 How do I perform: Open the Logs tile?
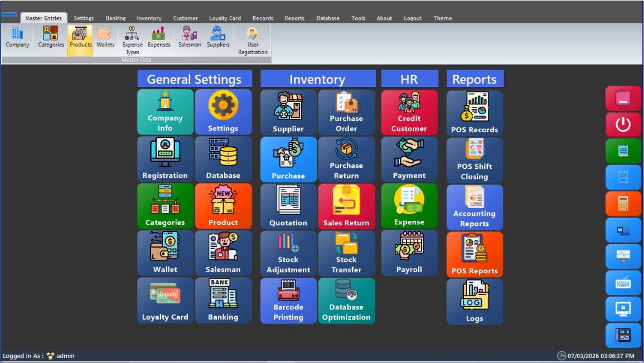tap(474, 302)
